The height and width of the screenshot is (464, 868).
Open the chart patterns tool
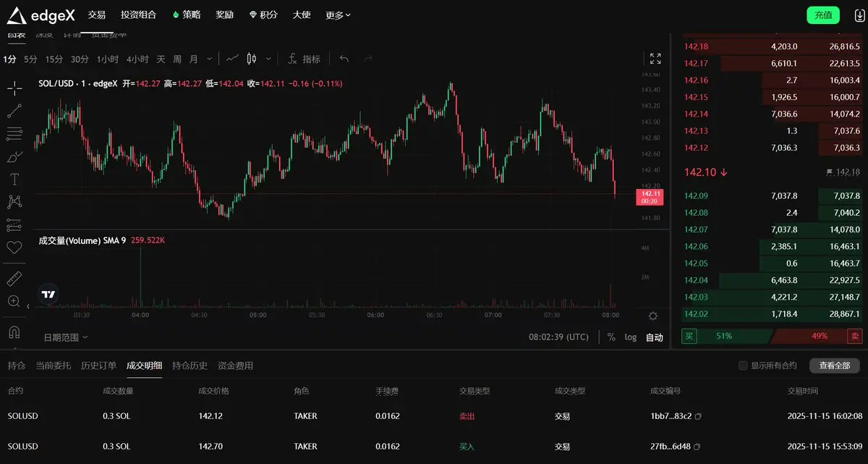[x=14, y=202]
